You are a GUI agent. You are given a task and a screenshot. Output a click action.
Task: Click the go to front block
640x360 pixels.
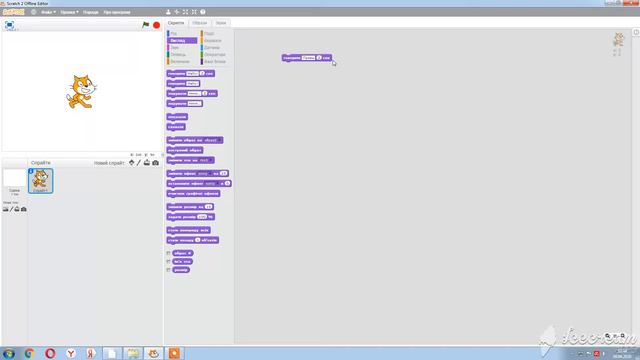tap(189, 230)
